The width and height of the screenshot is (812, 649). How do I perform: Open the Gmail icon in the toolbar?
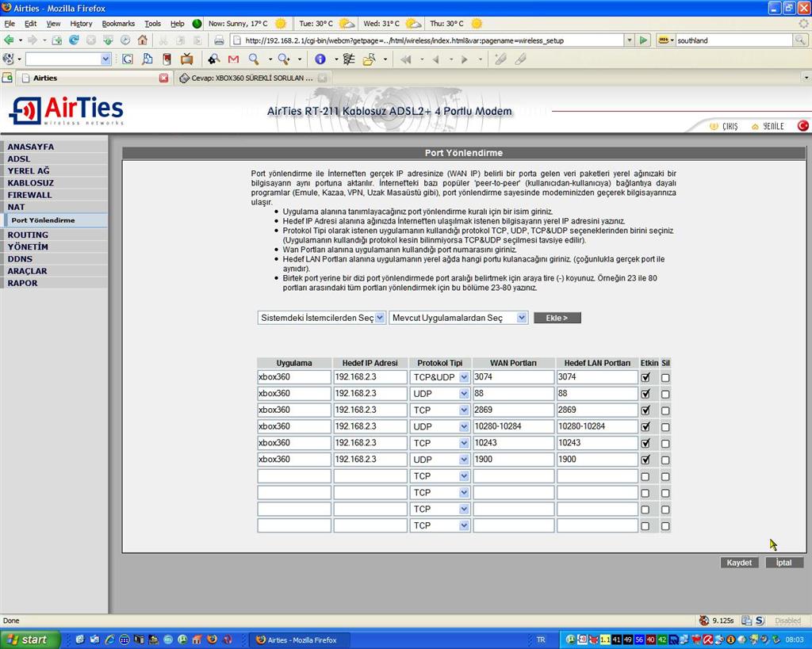234,59
